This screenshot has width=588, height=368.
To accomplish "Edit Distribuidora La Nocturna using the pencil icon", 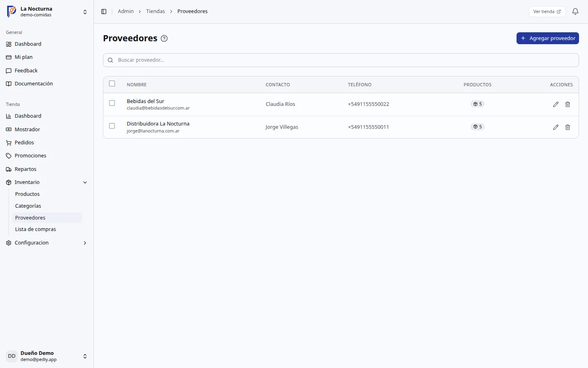I will point(556,127).
